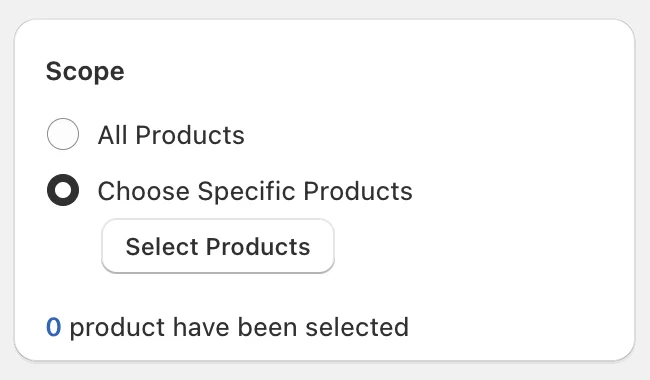
Task: Select the All Products radio button
Action: tap(63, 134)
